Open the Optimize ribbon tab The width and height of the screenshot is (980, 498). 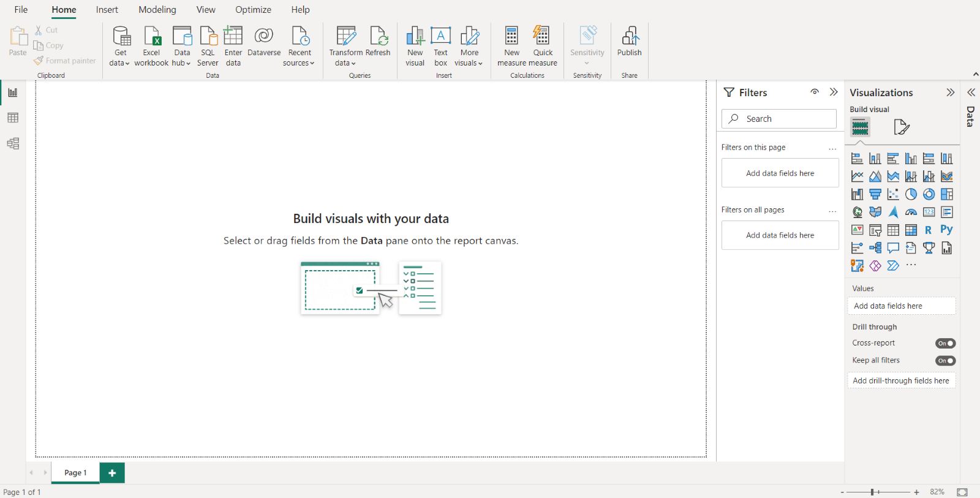(x=253, y=10)
